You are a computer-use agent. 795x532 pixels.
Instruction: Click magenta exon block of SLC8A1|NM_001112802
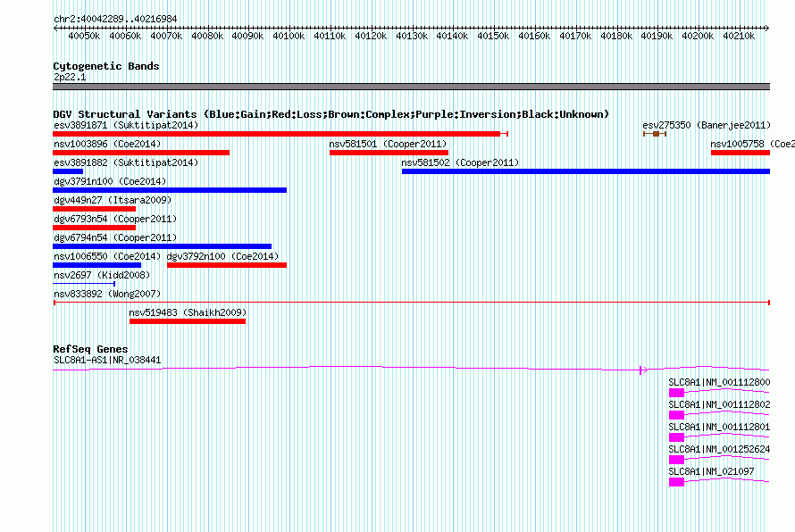(x=676, y=415)
